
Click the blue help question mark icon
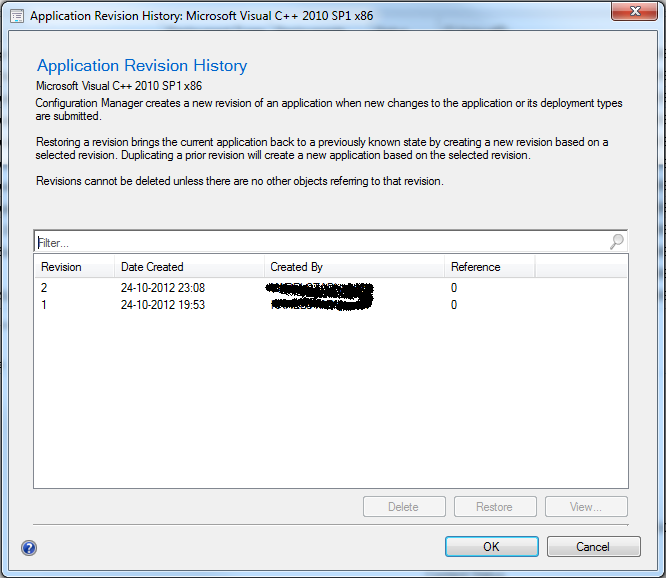[29, 547]
